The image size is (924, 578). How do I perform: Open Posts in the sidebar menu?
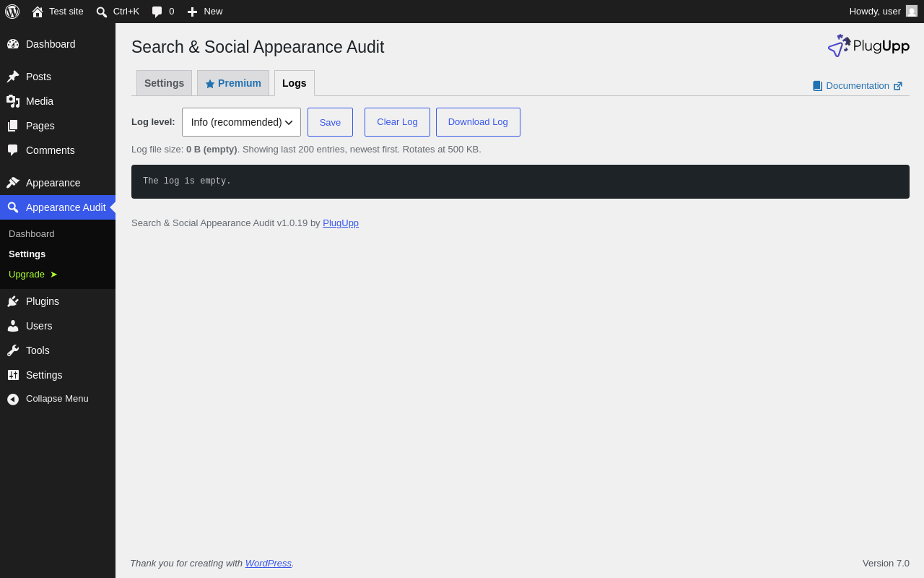[x=58, y=77]
